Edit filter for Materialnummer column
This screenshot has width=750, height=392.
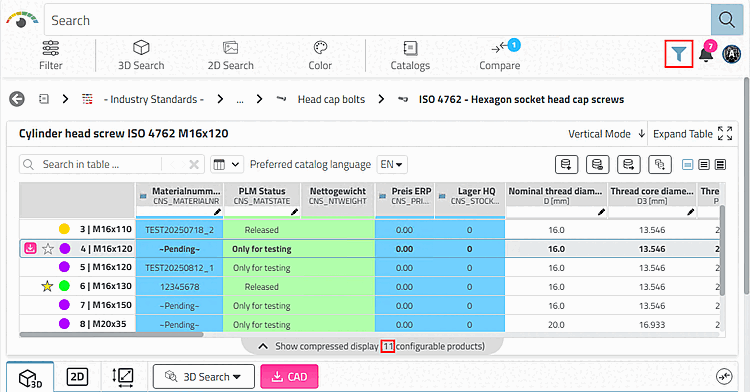pos(217,212)
